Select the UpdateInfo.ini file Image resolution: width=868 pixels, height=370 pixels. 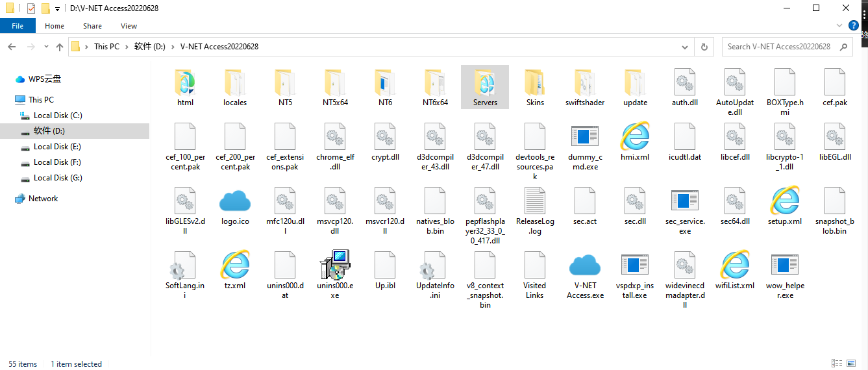coord(435,275)
